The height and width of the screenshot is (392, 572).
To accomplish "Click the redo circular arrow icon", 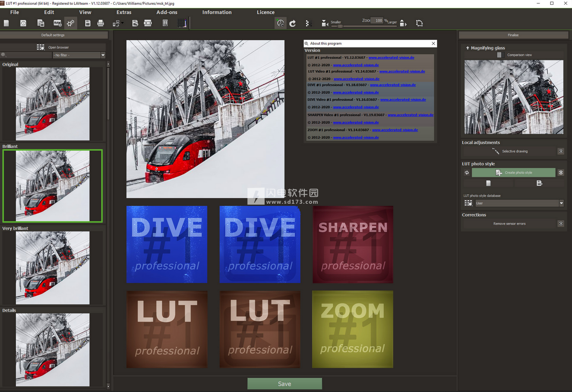I will (x=293, y=23).
